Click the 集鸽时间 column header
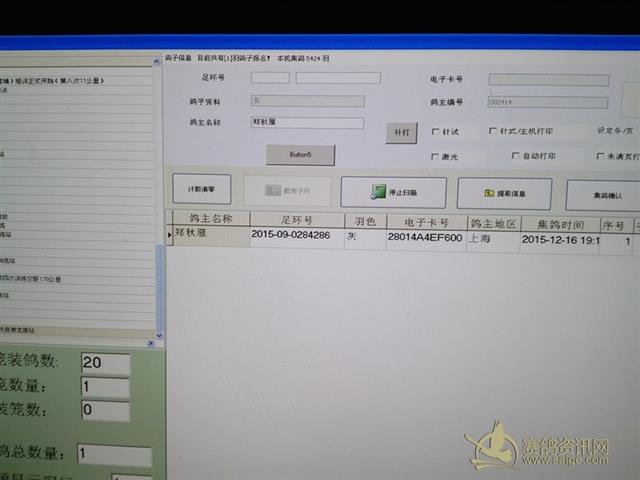 click(559, 224)
